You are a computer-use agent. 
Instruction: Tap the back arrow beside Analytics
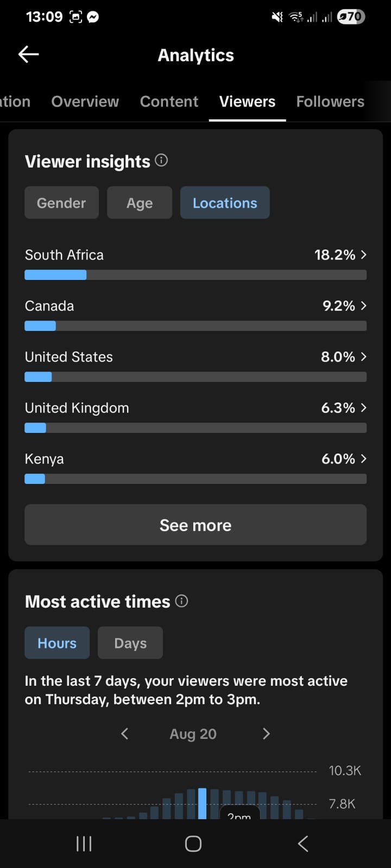28,54
